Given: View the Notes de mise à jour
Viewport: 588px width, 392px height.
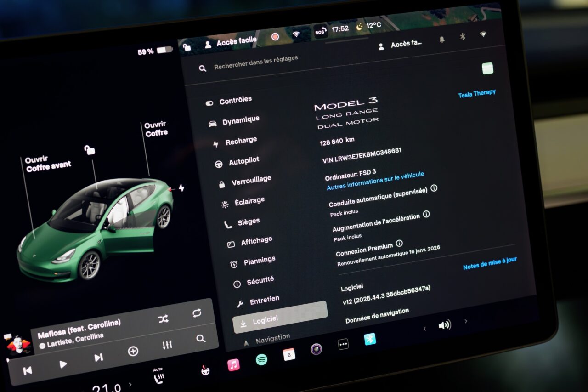Looking at the screenshot, I should [x=489, y=263].
